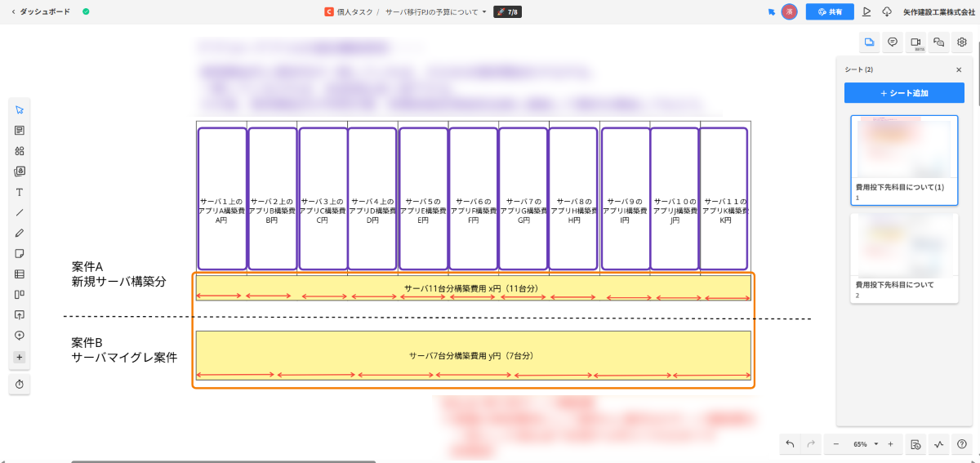Image resolution: width=980 pixels, height=463 pixels.
Task: Zoom in with plus button
Action: pyautogui.click(x=890, y=444)
